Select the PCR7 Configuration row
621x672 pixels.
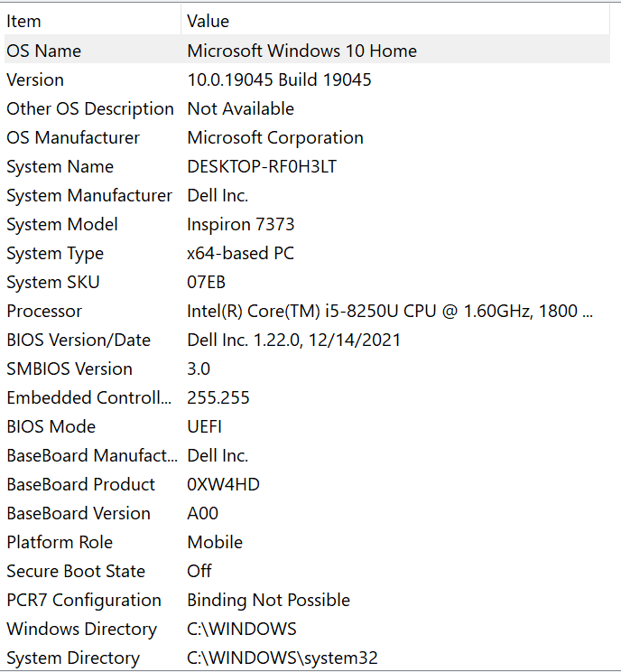[307, 600]
